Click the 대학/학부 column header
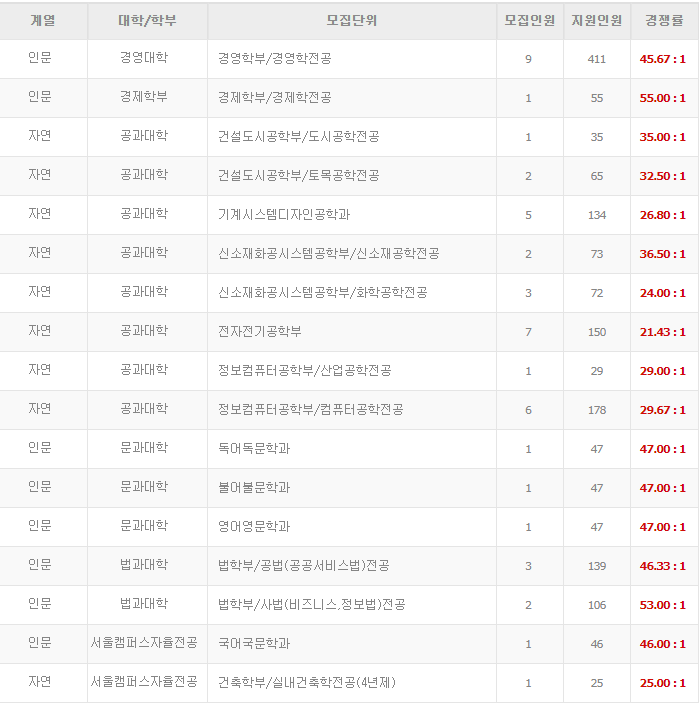The width and height of the screenshot is (699, 707). [147, 21]
